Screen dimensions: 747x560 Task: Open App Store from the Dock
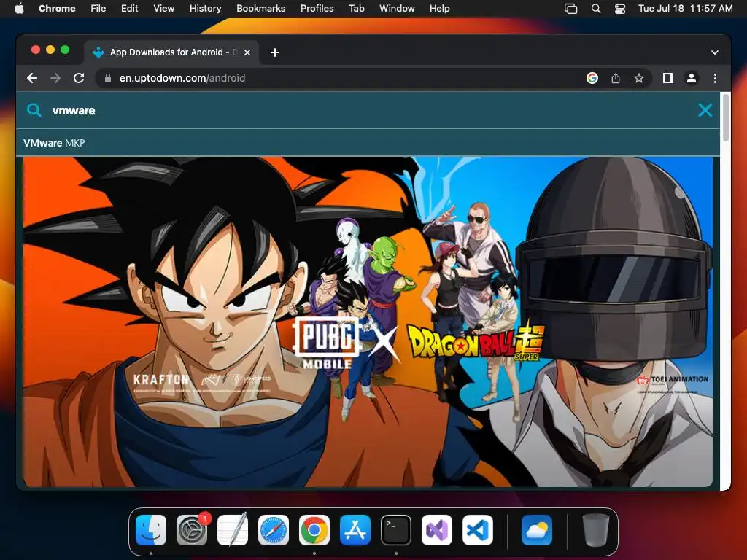(x=355, y=530)
